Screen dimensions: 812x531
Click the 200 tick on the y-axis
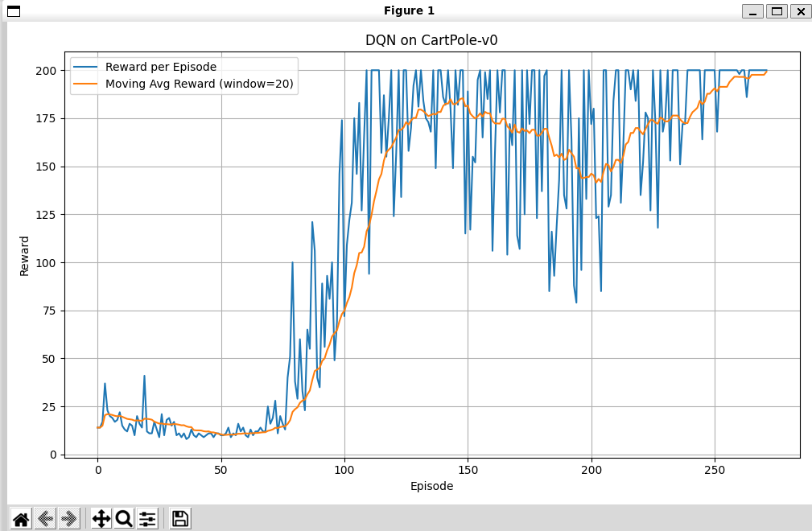point(46,71)
